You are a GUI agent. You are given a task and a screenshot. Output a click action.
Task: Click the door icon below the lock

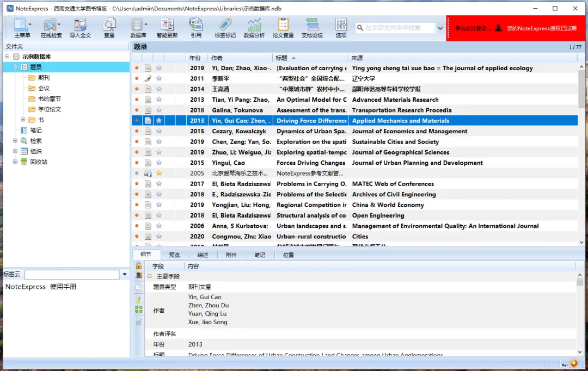[139, 275]
